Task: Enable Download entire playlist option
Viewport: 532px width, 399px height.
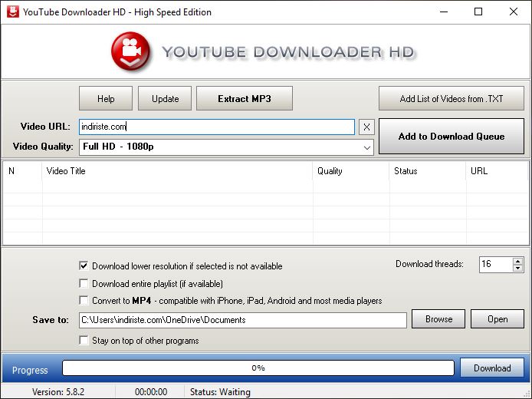Action: click(x=84, y=283)
